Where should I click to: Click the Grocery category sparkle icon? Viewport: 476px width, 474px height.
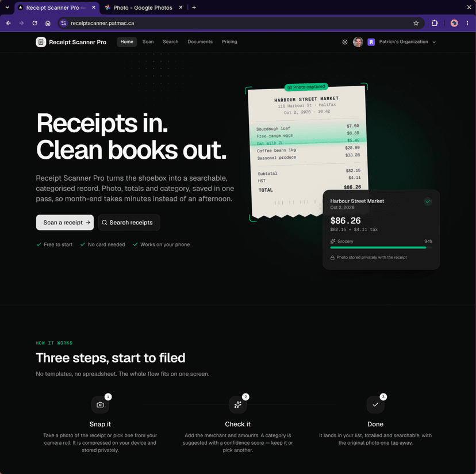(333, 241)
